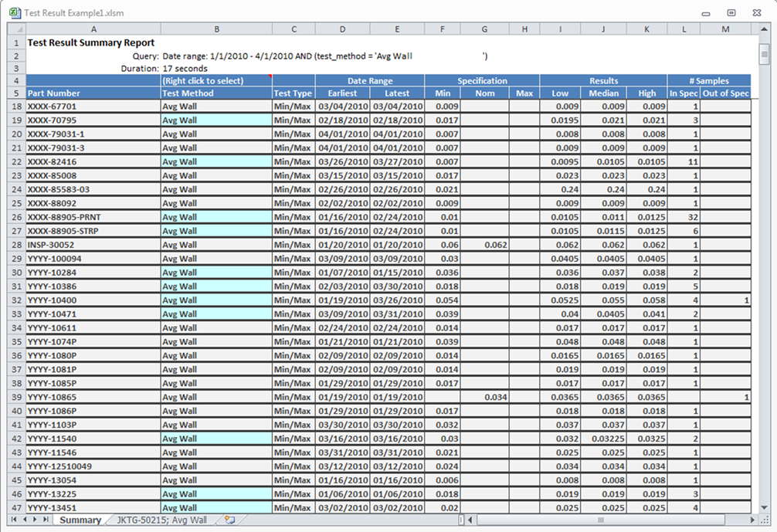Click the highlighted Avg Wall cell for XXXX-70795

(216, 120)
